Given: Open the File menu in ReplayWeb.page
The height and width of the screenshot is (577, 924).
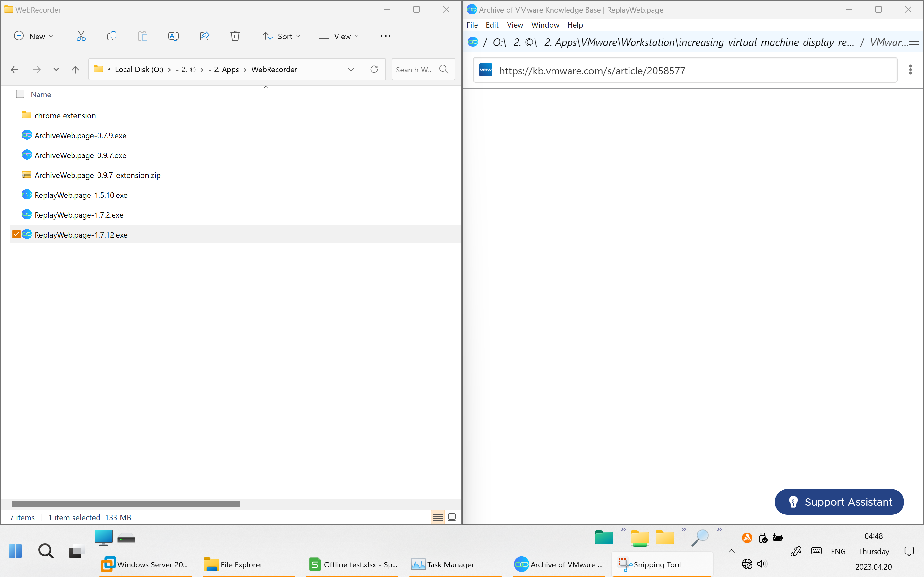Looking at the screenshot, I should click(x=472, y=25).
